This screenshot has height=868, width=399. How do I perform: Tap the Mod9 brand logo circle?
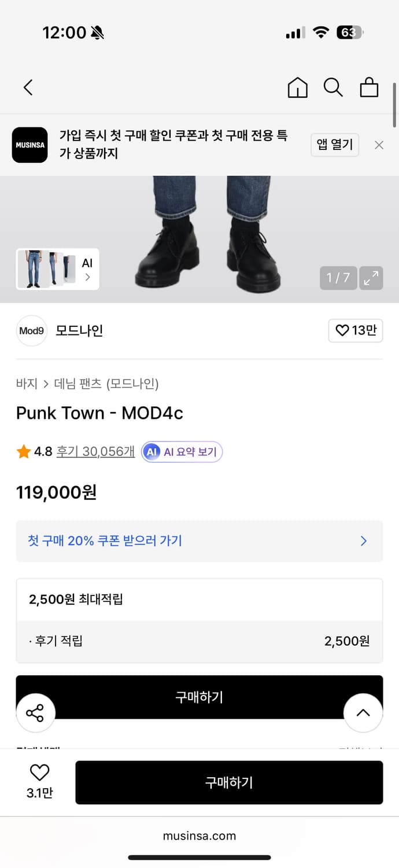[x=31, y=330]
